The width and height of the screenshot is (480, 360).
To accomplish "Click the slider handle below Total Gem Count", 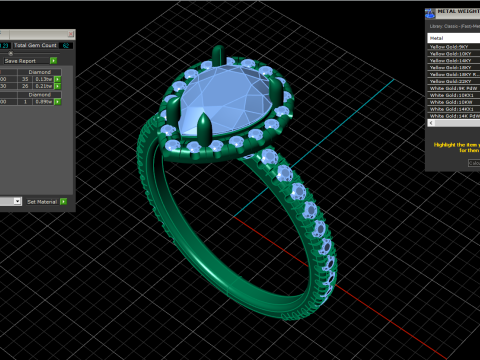I will [x=10, y=53].
